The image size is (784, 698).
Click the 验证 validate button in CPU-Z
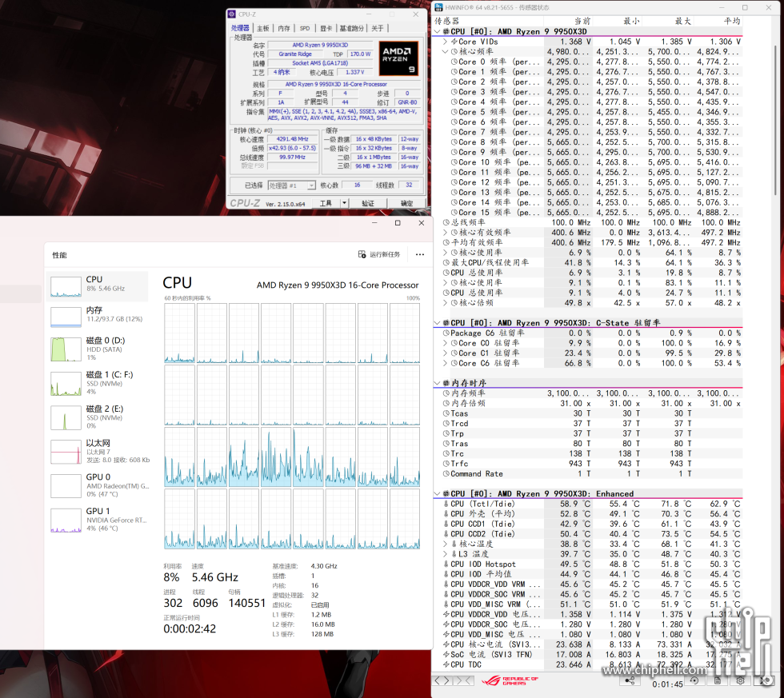(x=368, y=203)
